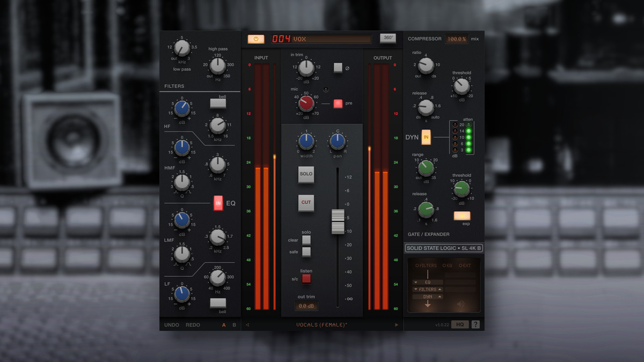Toggle the HQ mode button
This screenshot has height=362, width=644.
point(459,324)
